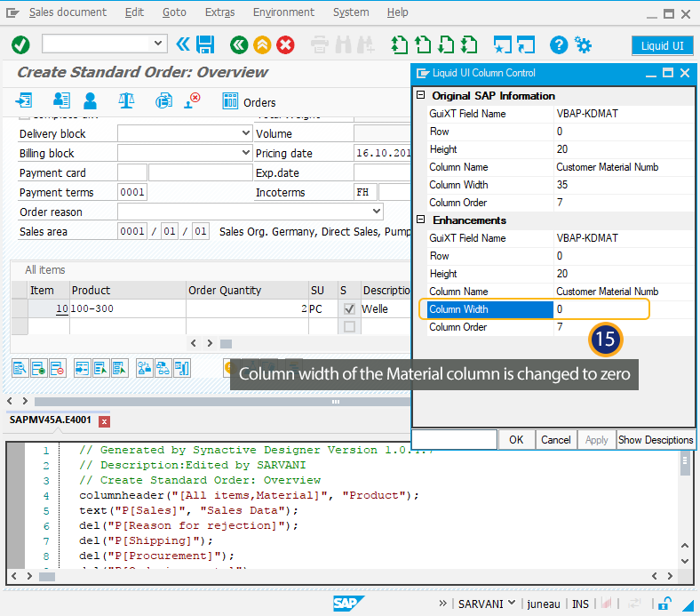
Task: Open the Goto menu
Action: click(x=174, y=12)
